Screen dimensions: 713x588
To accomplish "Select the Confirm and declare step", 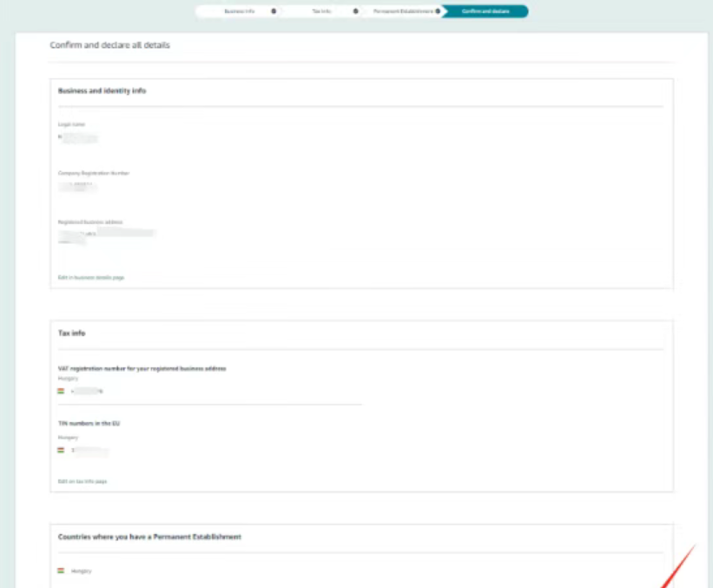I will point(485,11).
